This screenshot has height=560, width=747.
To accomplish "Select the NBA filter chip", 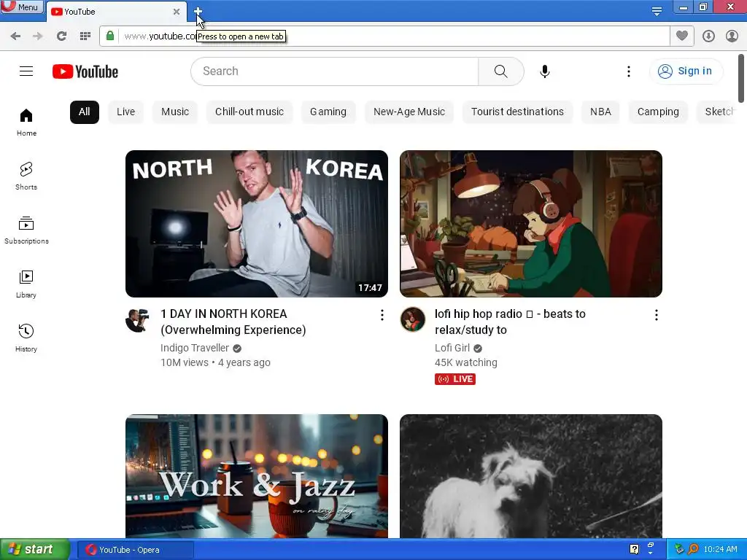I will pos(600,112).
